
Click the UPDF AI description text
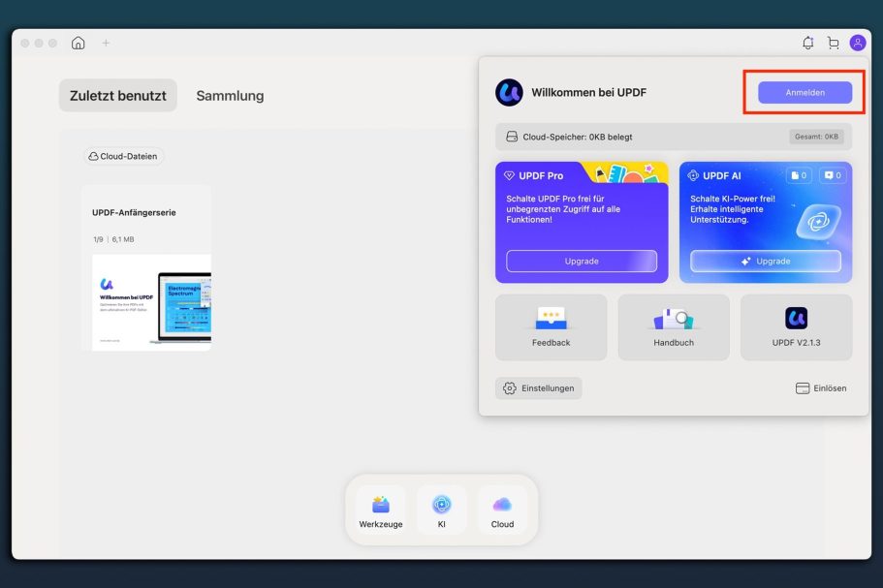point(733,208)
